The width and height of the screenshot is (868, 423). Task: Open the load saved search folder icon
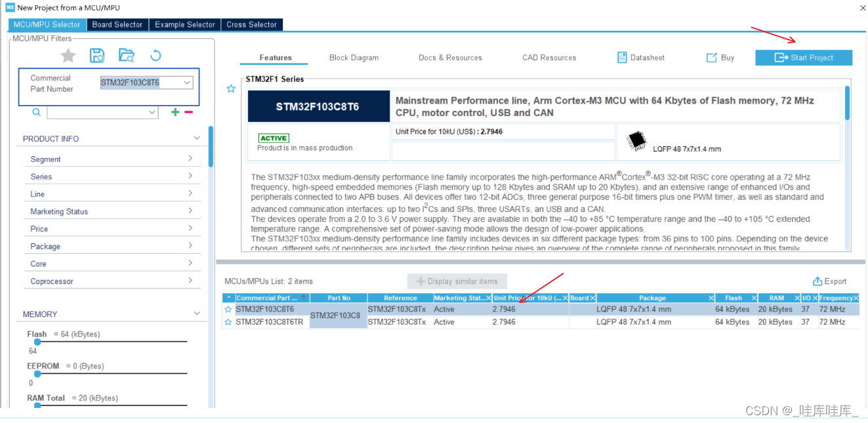coord(127,56)
